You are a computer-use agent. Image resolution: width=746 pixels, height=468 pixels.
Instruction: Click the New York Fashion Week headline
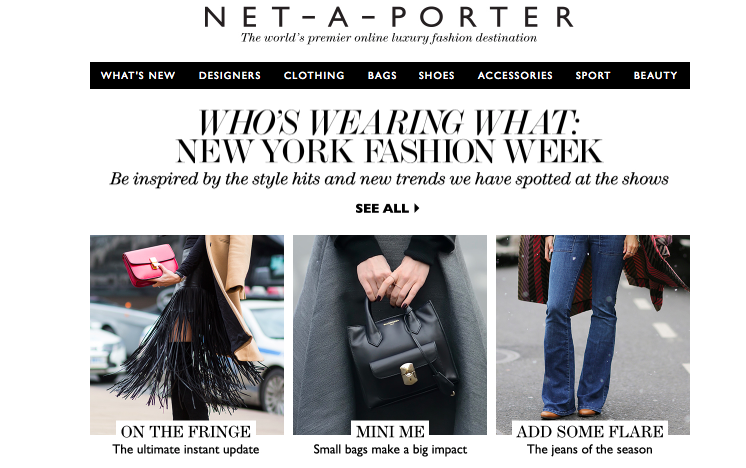389,152
